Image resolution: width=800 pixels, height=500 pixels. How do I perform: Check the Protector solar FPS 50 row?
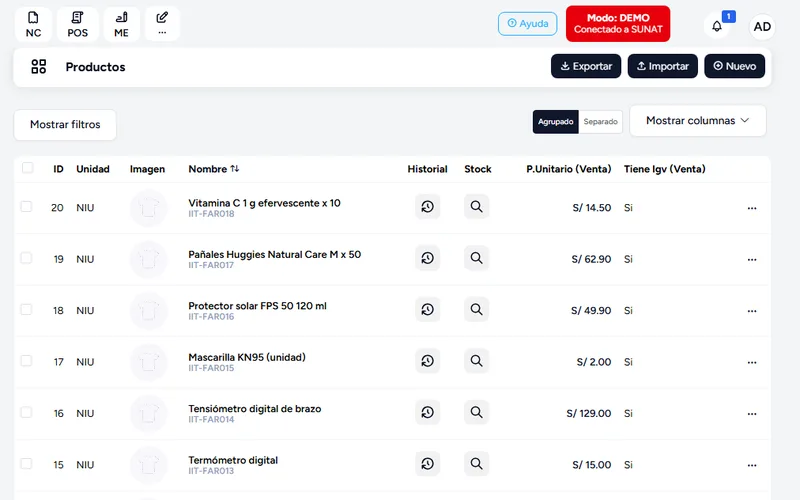[x=26, y=310]
